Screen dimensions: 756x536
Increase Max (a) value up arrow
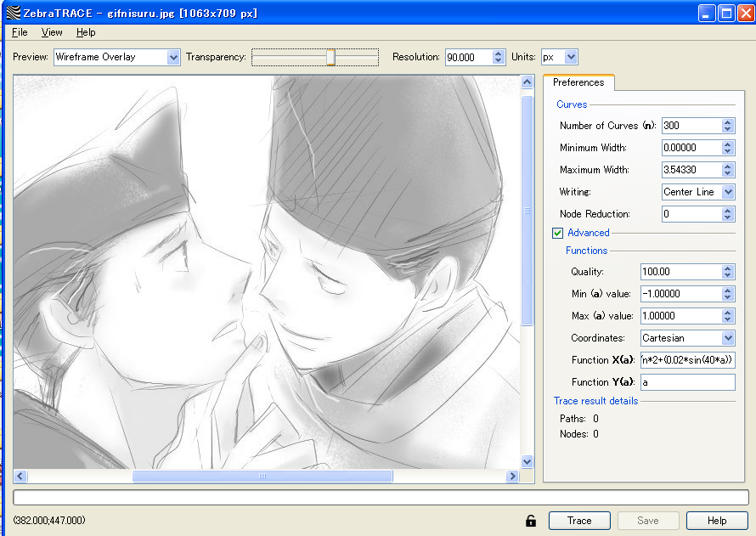(x=728, y=313)
